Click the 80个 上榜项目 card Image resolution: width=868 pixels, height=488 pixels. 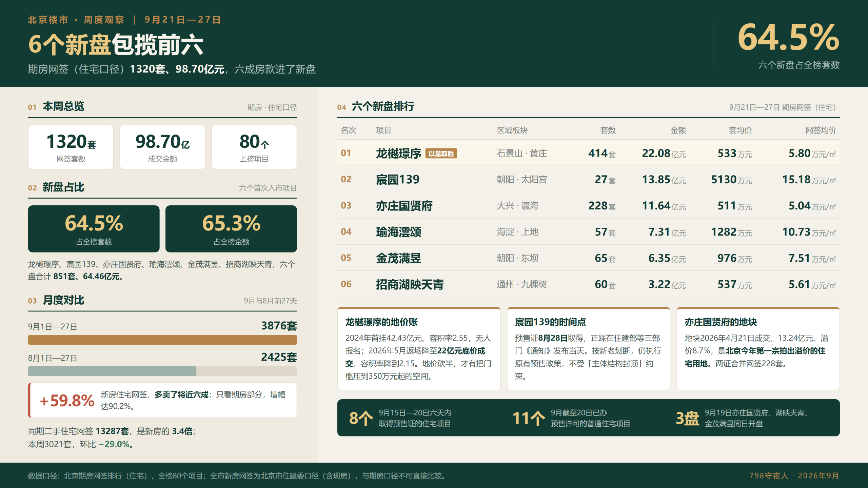(254, 147)
